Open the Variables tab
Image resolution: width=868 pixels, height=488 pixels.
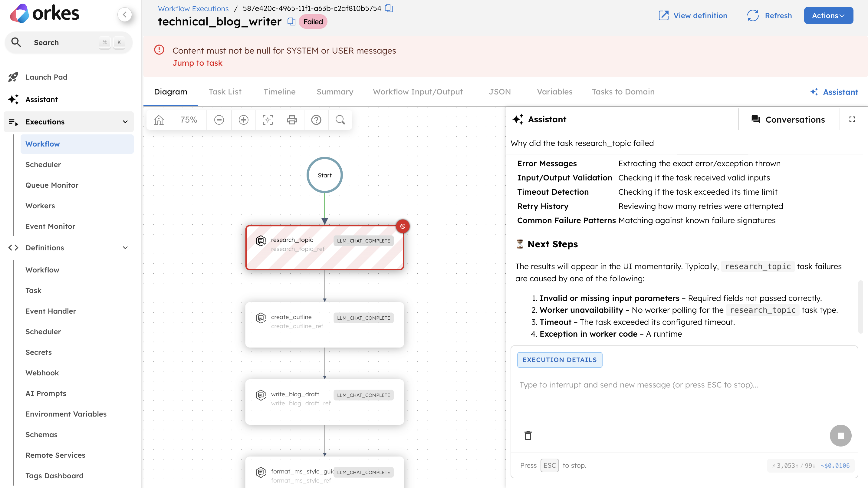coord(554,92)
